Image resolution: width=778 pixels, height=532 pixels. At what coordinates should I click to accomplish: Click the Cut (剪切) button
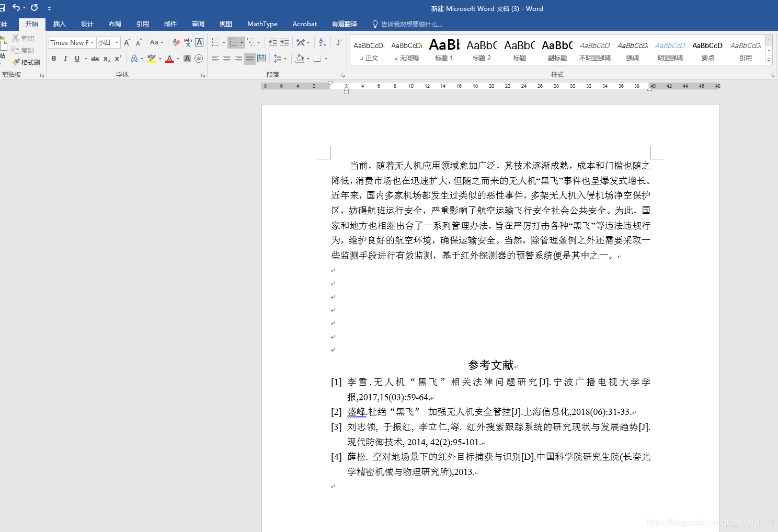click(23, 39)
